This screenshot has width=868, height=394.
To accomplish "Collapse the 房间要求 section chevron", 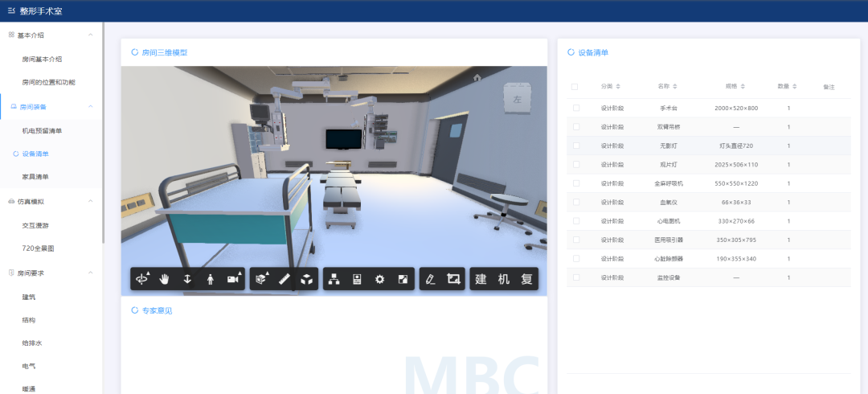I will click(91, 273).
